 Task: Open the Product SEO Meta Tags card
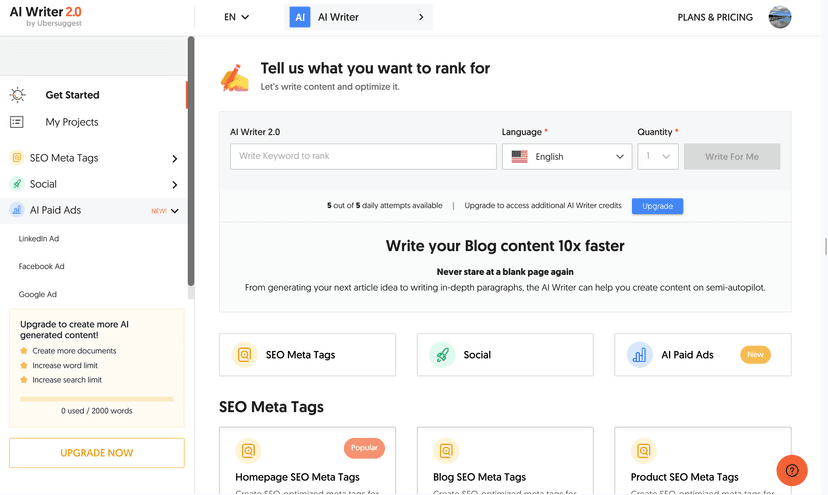703,461
